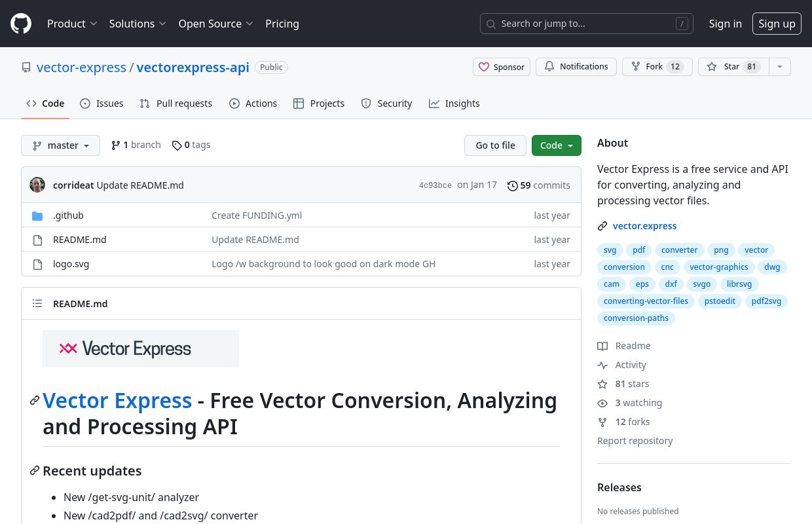812x524 pixels.
Task: Click the Readme book icon
Action: 602,346
